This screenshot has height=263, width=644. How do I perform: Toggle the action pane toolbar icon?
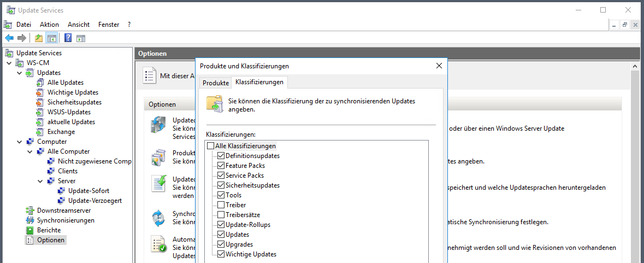pos(80,38)
